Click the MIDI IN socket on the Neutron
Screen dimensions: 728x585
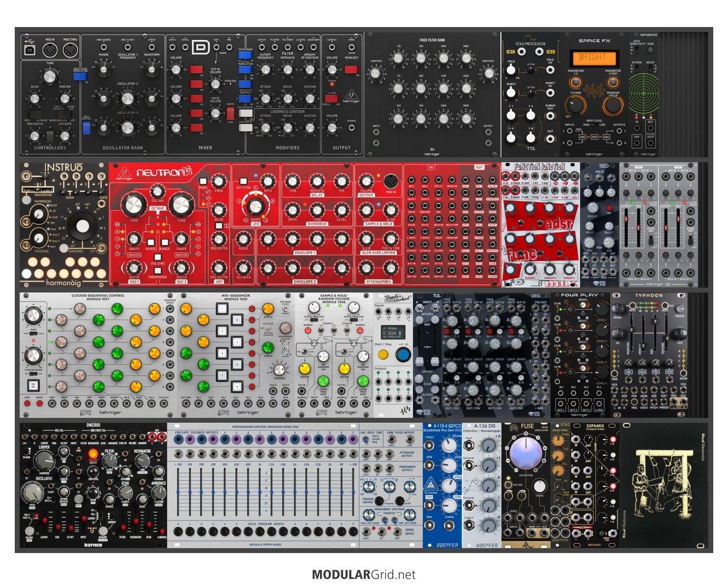tap(391, 180)
